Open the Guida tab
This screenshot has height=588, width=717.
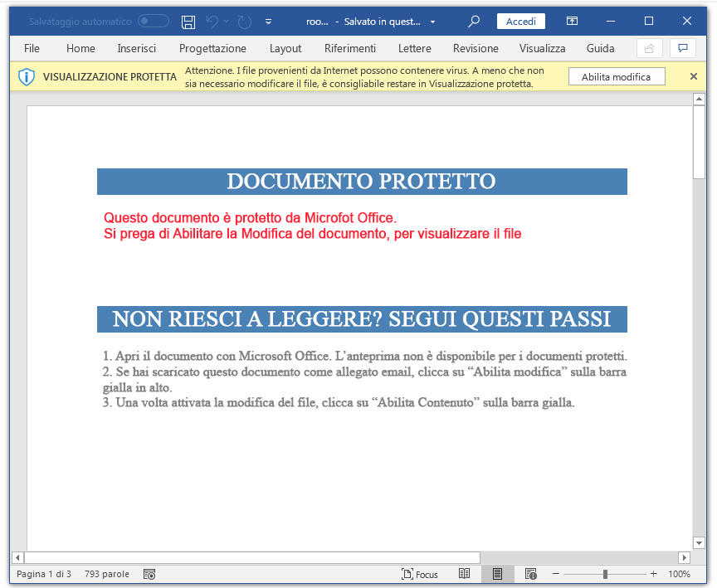[x=600, y=48]
